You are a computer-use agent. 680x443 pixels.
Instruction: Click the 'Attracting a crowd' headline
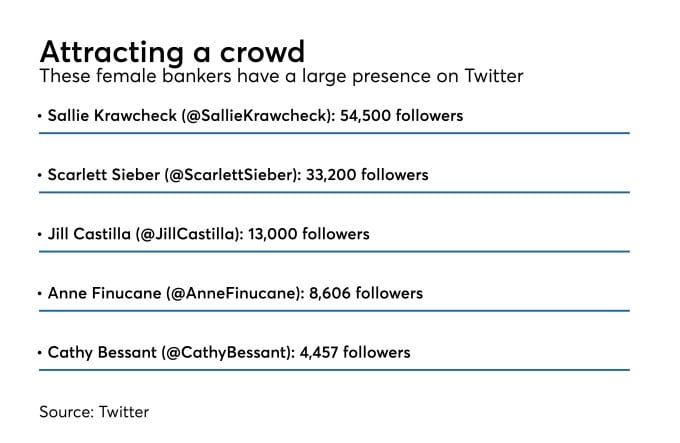click(x=173, y=52)
